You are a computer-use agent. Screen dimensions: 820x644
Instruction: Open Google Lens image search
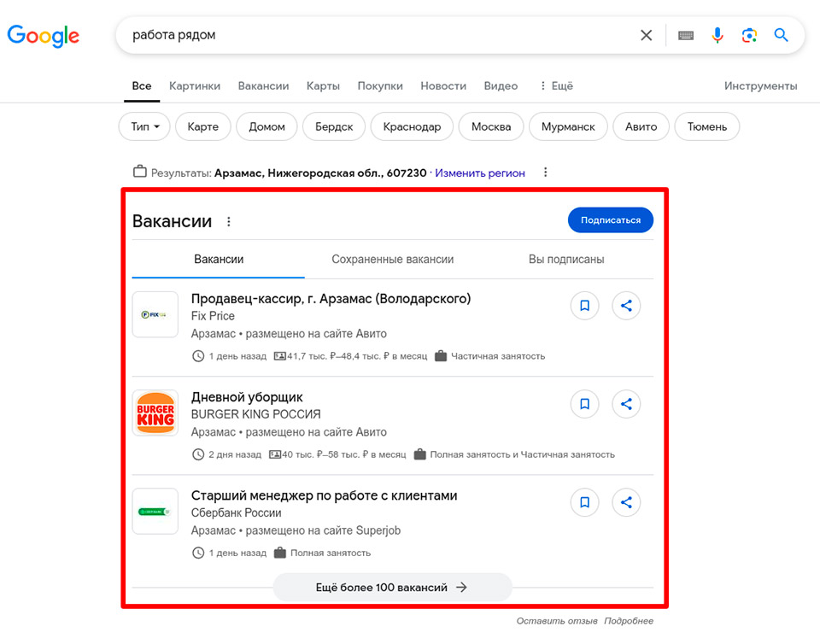pos(749,35)
